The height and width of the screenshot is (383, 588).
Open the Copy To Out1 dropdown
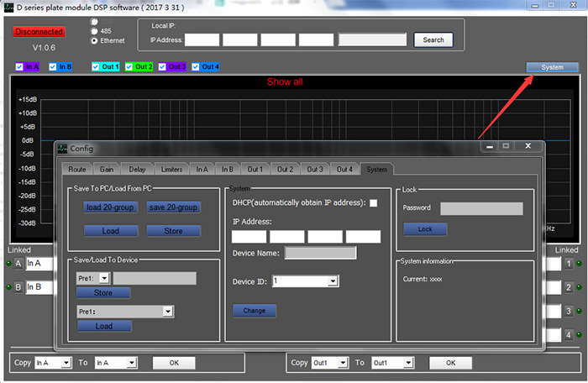point(408,363)
